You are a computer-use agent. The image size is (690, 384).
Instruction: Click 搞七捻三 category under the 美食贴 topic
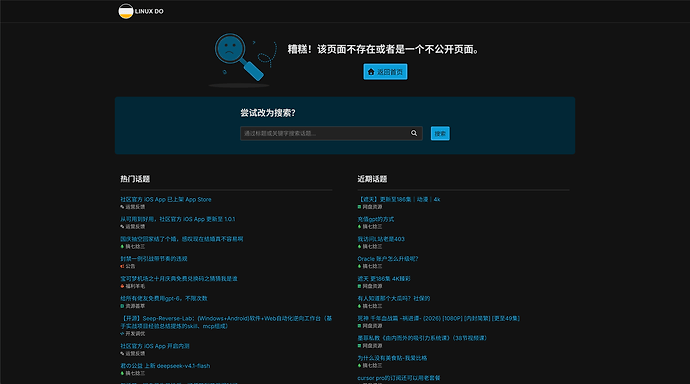click(x=370, y=366)
